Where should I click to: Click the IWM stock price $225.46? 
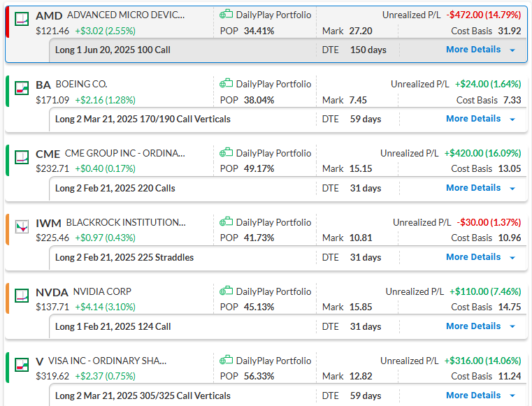[52, 238]
